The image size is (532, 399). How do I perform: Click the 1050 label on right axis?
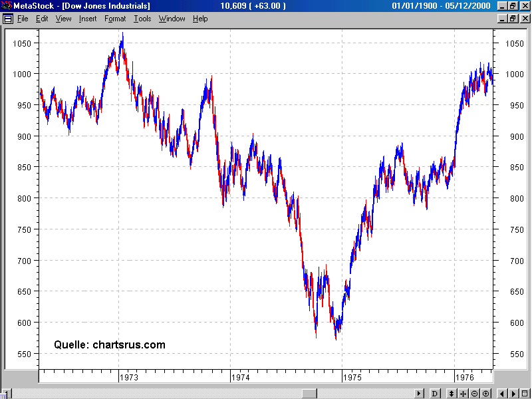point(514,43)
